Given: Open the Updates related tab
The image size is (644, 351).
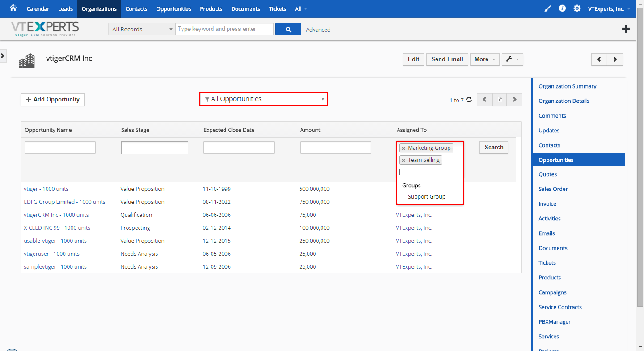Looking at the screenshot, I should coord(549,131).
